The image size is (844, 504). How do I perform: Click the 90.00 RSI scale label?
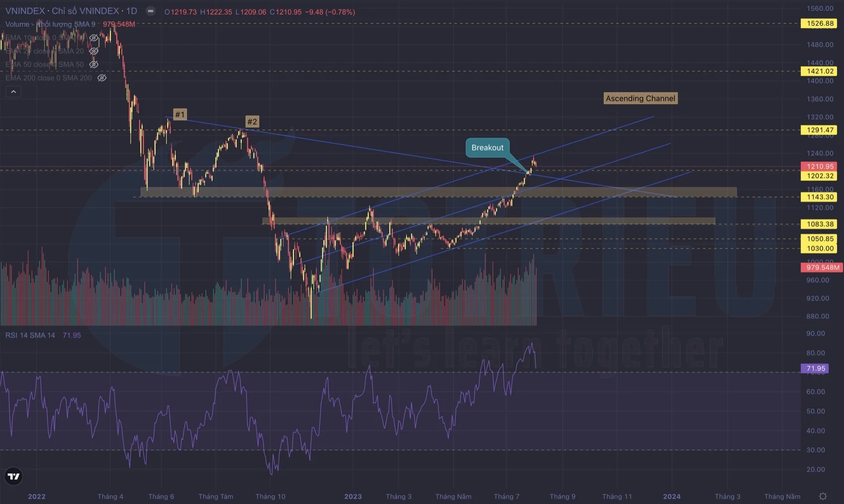pos(816,334)
